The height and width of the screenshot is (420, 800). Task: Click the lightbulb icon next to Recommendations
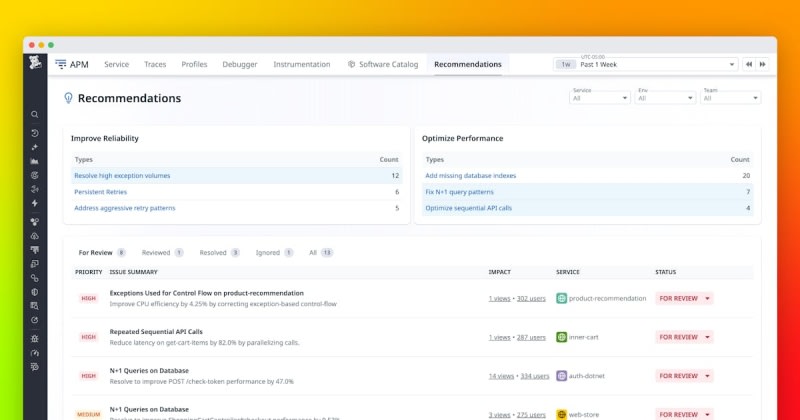(x=68, y=98)
